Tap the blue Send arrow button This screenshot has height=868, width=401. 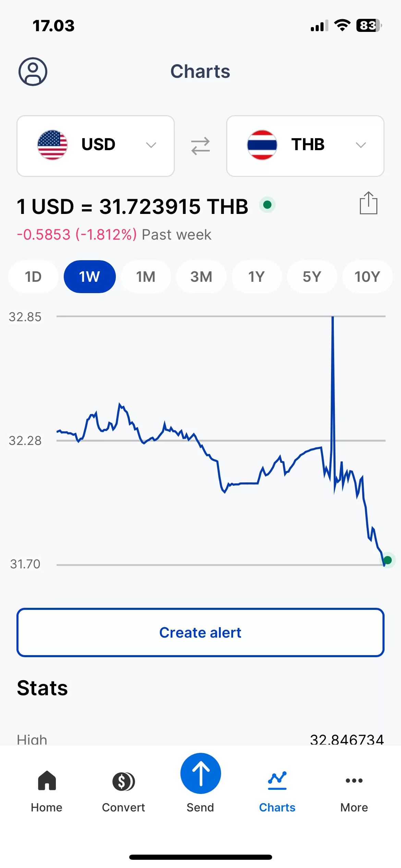coord(200,774)
